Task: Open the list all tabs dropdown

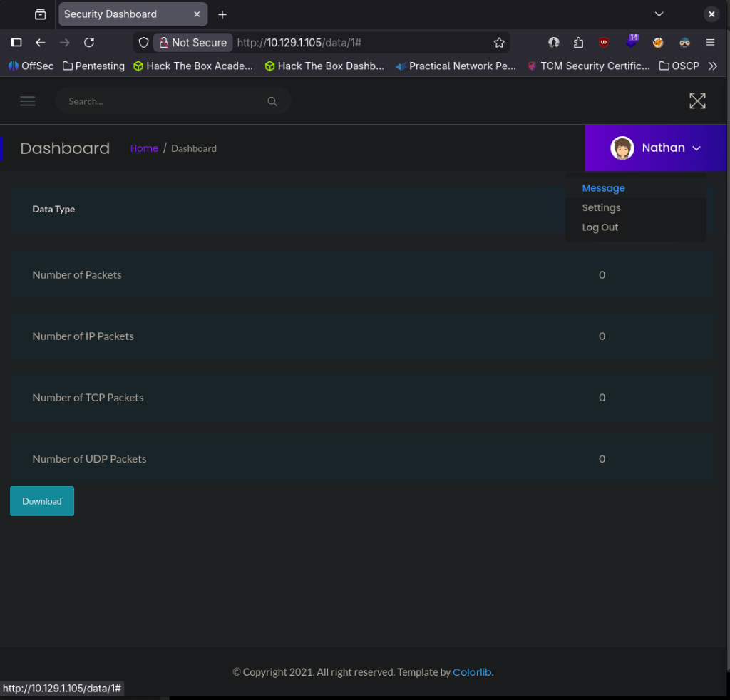Action: 659,14
